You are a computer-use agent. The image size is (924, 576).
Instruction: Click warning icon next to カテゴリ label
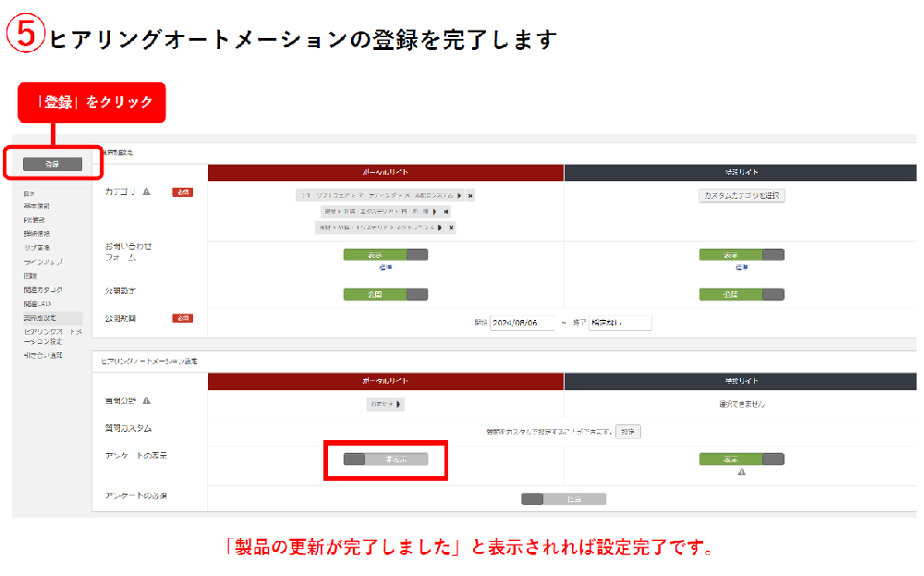pos(146,191)
